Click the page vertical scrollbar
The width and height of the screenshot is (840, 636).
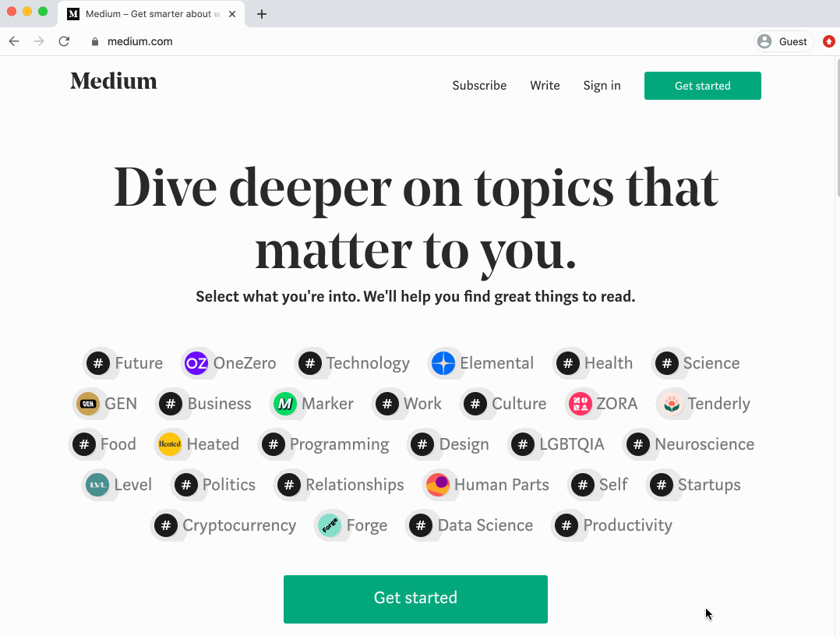click(x=837, y=128)
